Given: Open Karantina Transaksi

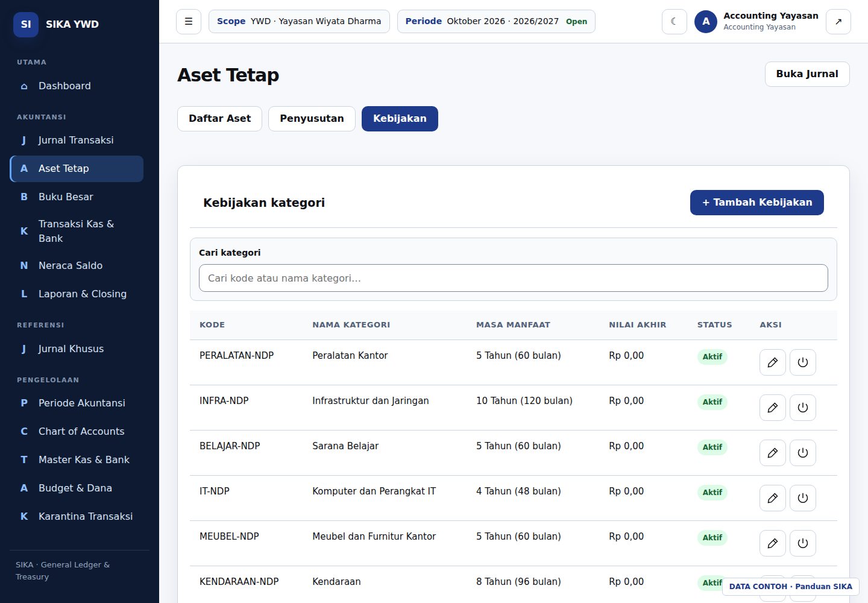Looking at the screenshot, I should tap(77, 516).
